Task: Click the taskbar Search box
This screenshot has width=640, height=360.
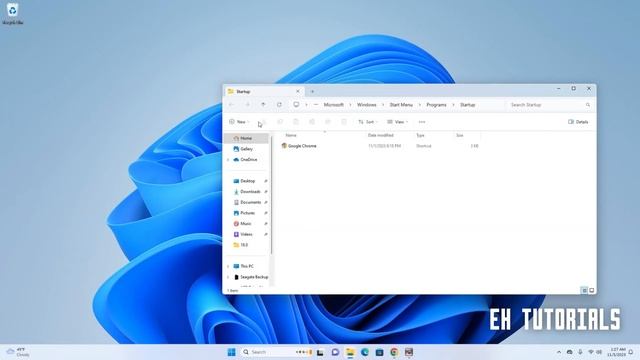Action: tap(277, 352)
